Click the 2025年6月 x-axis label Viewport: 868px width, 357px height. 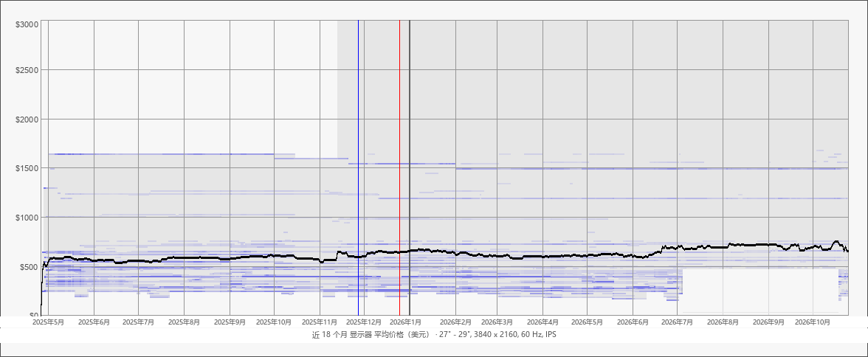(94, 322)
